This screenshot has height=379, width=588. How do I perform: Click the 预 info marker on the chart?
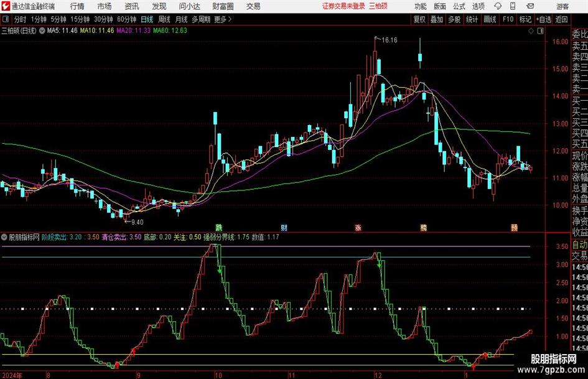coord(514,227)
